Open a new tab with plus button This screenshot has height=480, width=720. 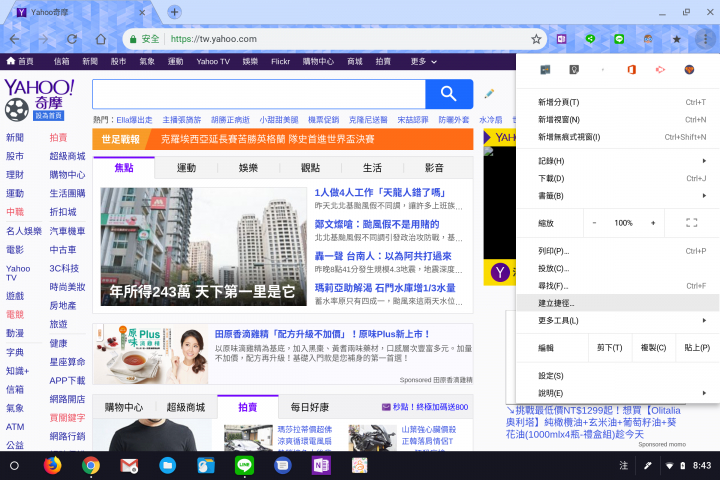tap(174, 12)
